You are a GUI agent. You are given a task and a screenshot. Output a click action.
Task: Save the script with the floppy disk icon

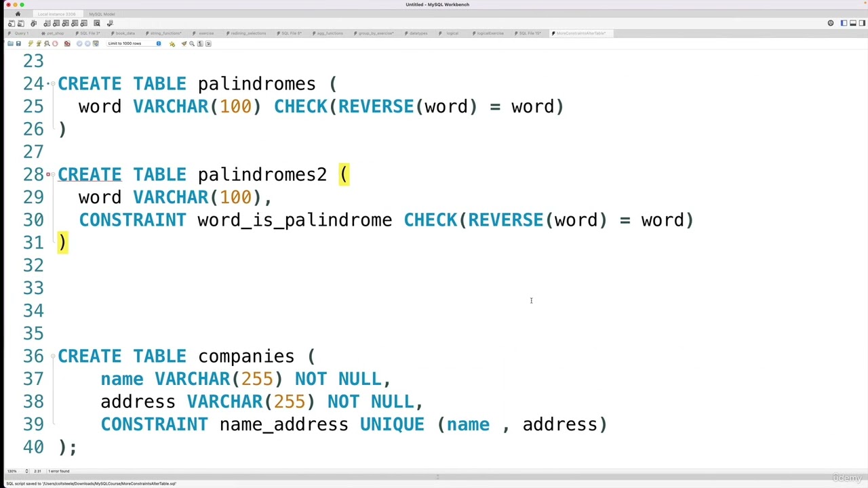click(18, 43)
